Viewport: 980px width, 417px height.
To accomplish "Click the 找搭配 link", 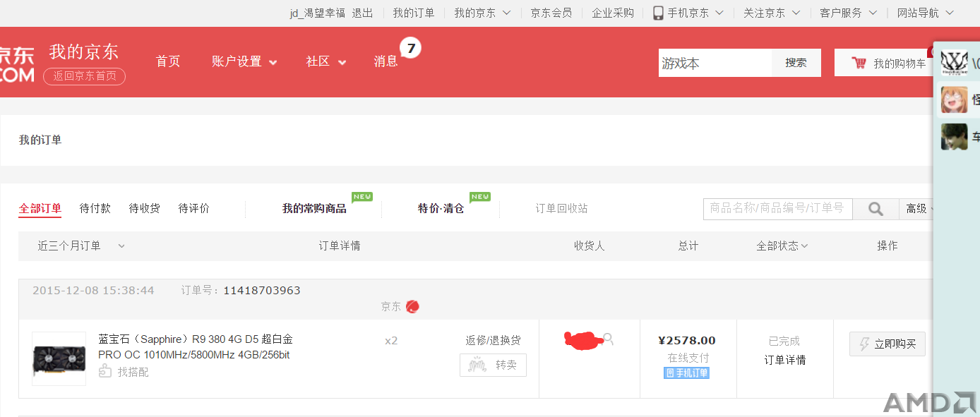I will click(133, 372).
